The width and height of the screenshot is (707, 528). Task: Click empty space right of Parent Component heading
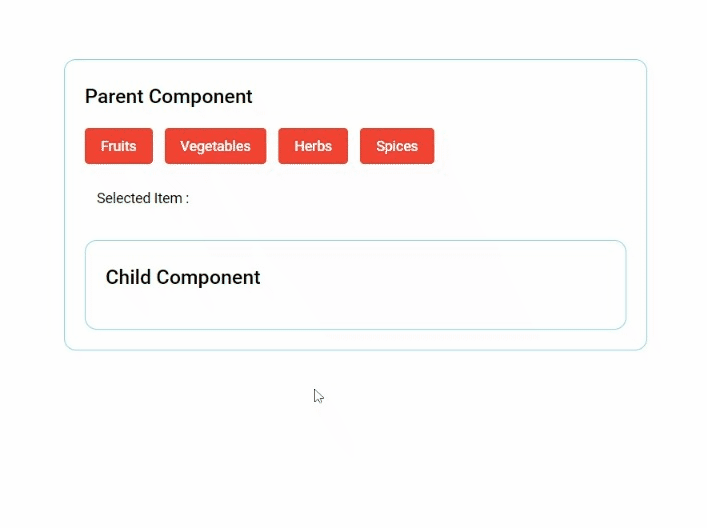pos(450,97)
